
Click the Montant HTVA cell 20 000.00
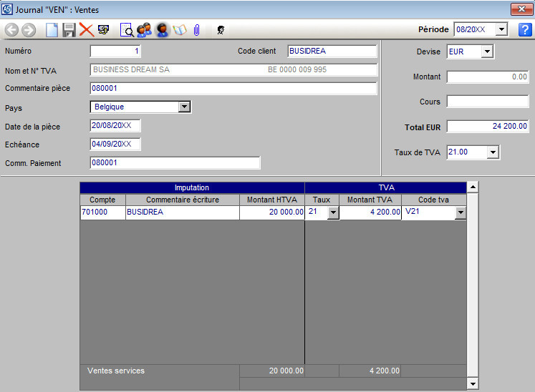click(271, 212)
